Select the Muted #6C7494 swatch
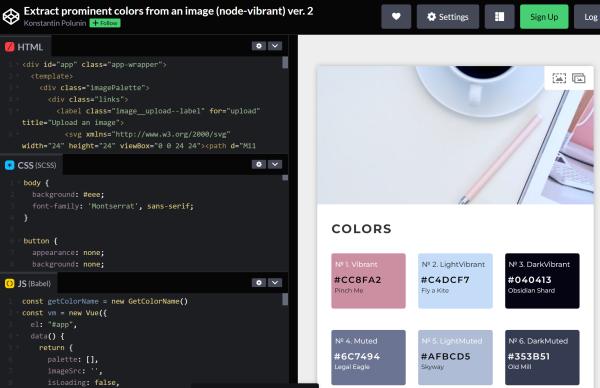 coord(368,357)
